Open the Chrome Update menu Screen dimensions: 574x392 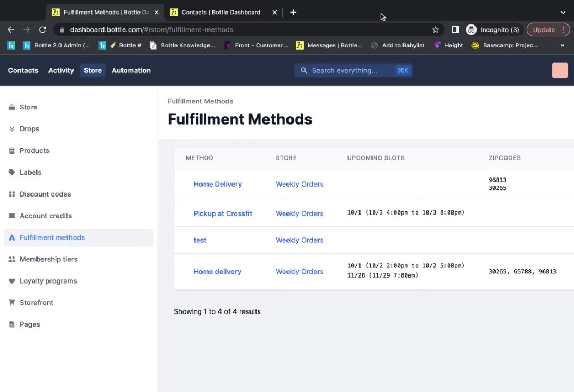(x=547, y=30)
